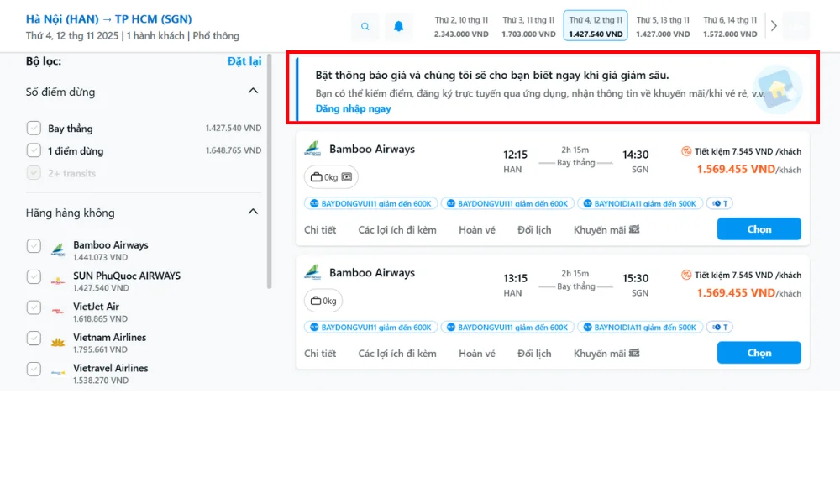Collapse the Hãng hàng không filter section
Image resolution: width=840 pixels, height=504 pixels.
click(x=253, y=213)
